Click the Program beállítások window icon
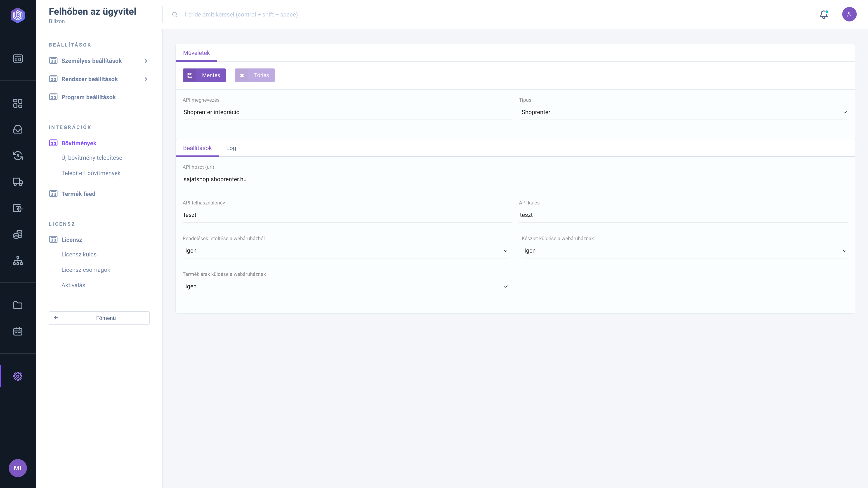The width and height of the screenshot is (868, 488). (53, 97)
